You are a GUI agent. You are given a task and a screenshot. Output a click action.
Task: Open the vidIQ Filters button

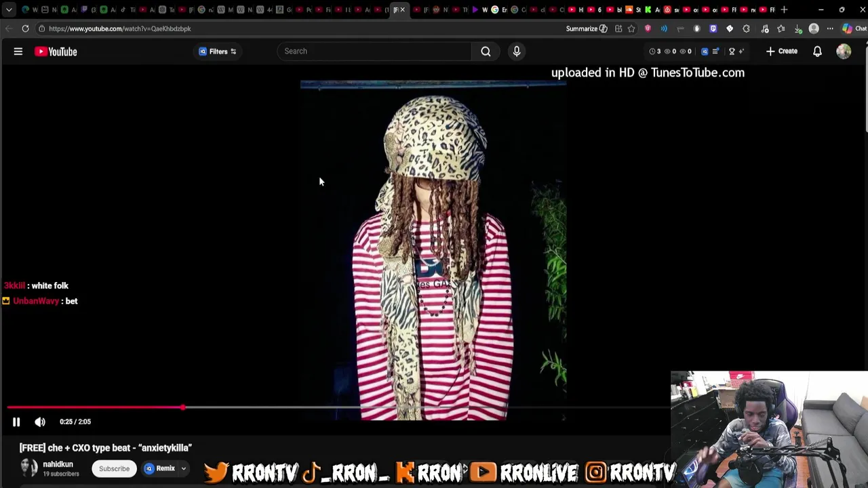[218, 52]
